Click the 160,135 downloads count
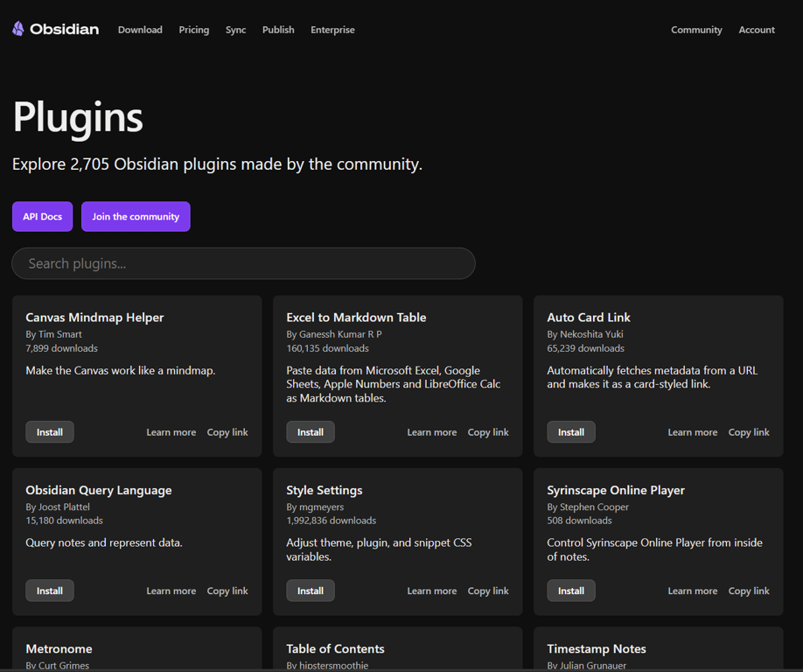 click(x=327, y=348)
